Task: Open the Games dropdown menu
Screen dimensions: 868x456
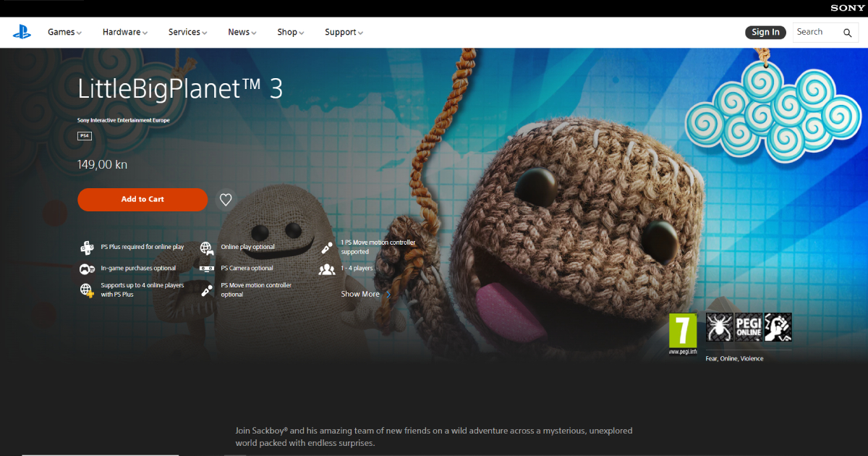Action: [64, 33]
